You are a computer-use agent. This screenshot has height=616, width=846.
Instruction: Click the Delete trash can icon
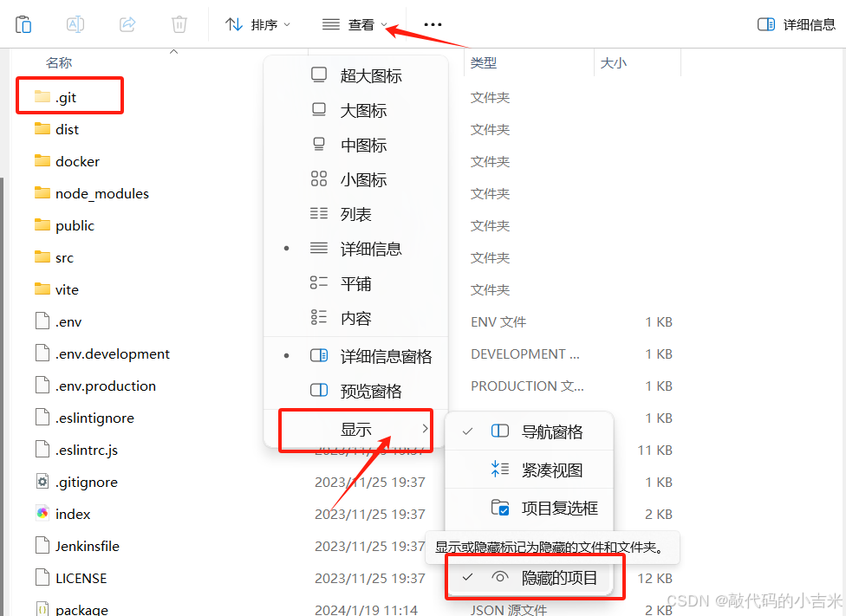point(179,24)
